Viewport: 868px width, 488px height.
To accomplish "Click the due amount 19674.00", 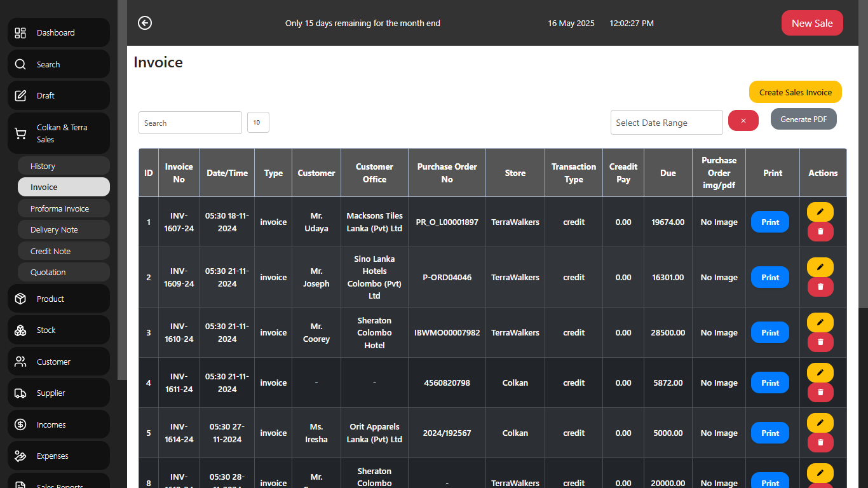I will (x=668, y=222).
